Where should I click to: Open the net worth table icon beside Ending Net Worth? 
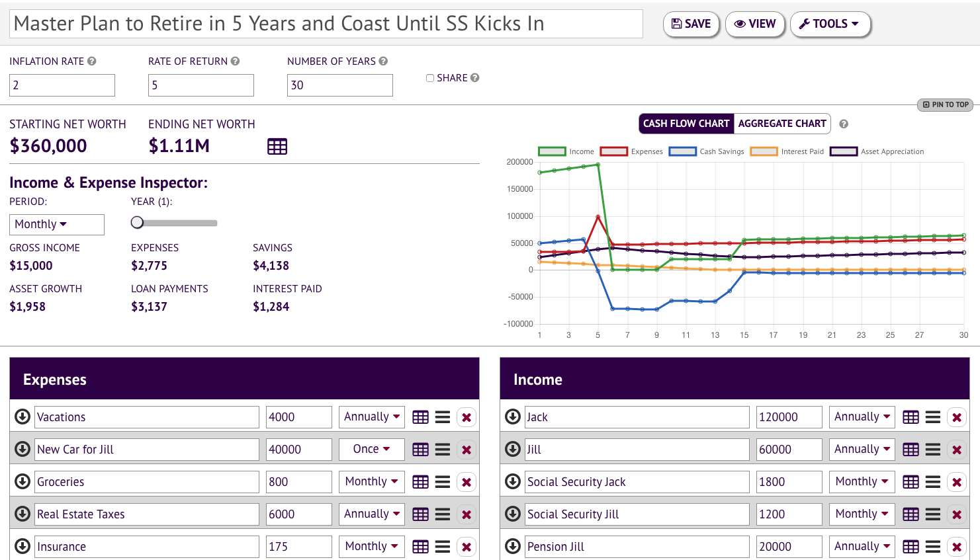277,146
